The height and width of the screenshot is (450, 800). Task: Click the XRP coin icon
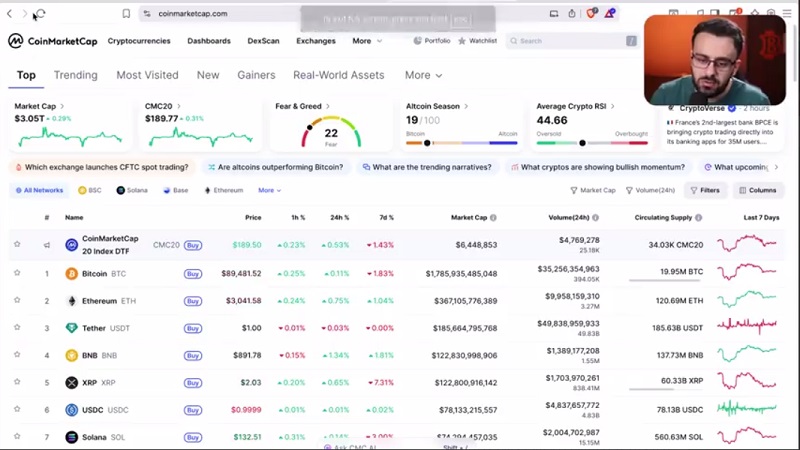click(72, 382)
